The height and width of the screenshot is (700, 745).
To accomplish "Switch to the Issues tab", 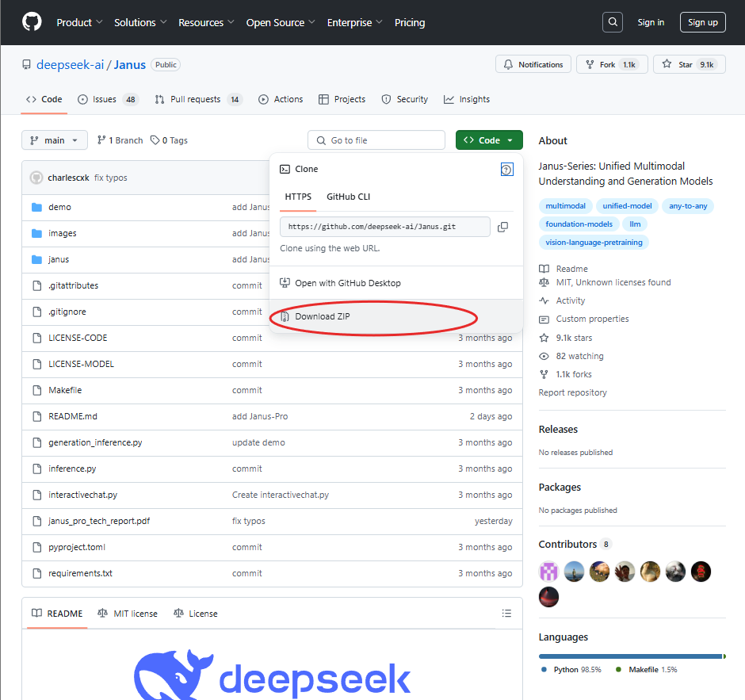I will click(108, 99).
